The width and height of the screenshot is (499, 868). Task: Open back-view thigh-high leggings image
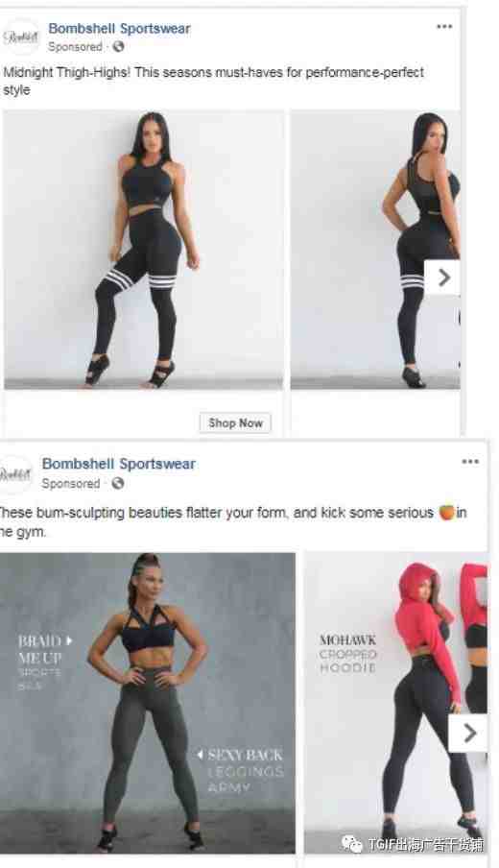tap(375, 249)
